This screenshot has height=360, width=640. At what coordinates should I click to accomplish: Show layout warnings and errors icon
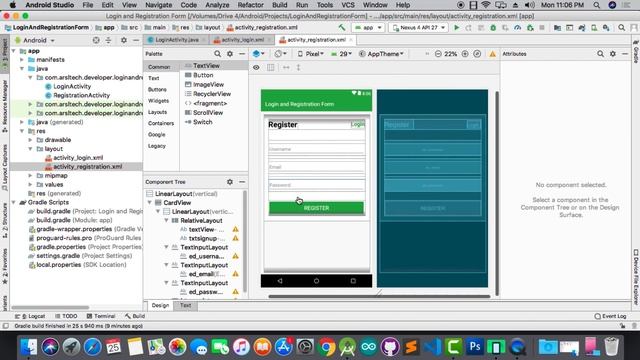[493, 54]
